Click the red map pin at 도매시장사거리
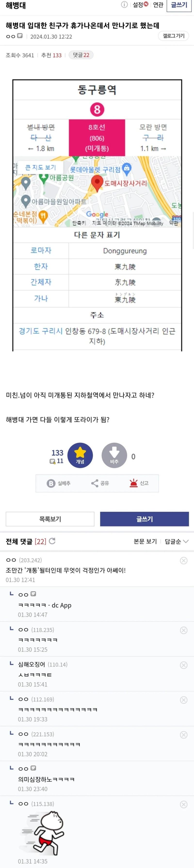 tap(97, 183)
